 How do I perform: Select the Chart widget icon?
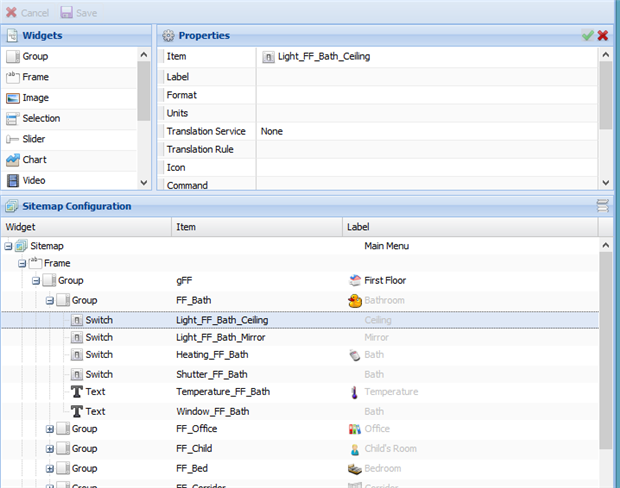pyautogui.click(x=13, y=160)
